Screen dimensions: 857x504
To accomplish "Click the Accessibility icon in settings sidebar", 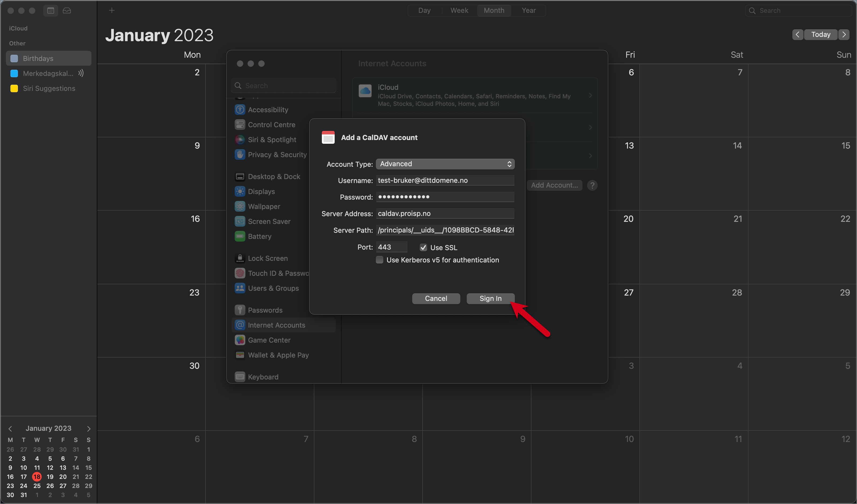I will pos(240,110).
